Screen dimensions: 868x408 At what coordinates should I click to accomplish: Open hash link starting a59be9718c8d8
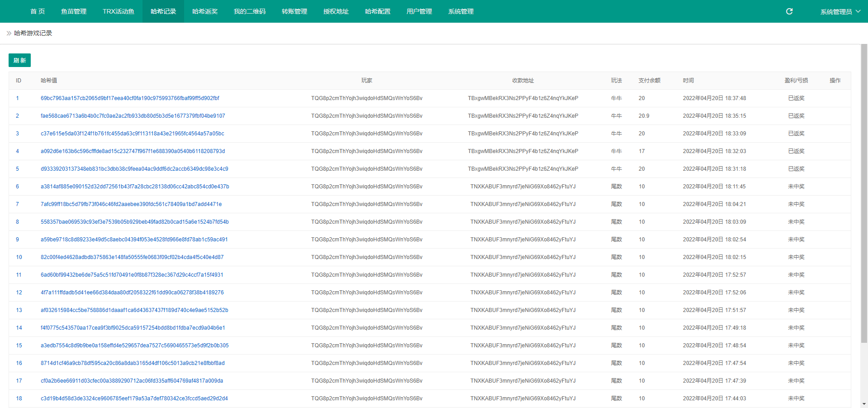point(134,240)
